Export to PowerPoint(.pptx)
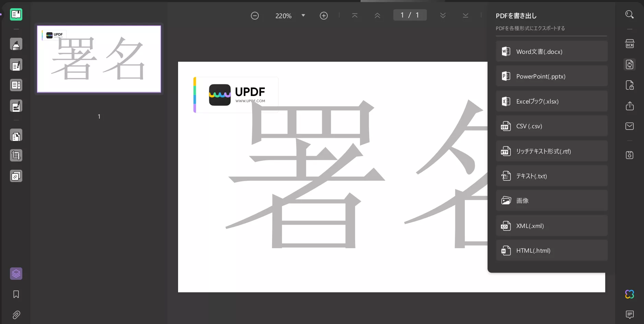The image size is (644, 324). pyautogui.click(x=552, y=76)
